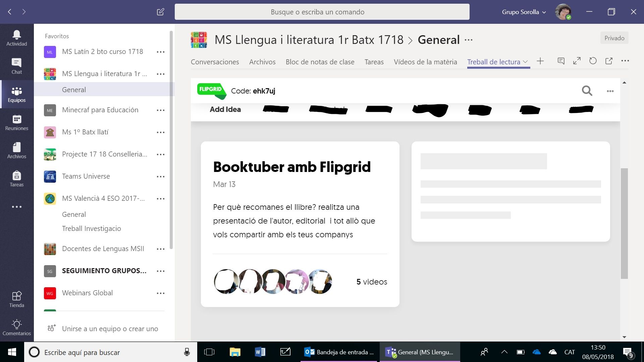Image resolution: width=644 pixels, height=362 pixels.
Task: Start a new chat with compose icon
Action: (161, 12)
